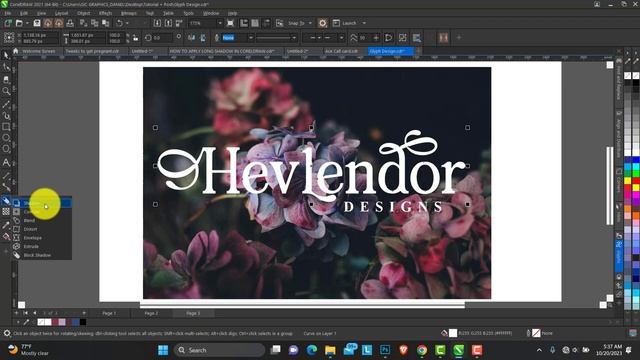Screen dimensions: 640x360
Task: Select the Zoom magnifier tool
Action: [6, 91]
